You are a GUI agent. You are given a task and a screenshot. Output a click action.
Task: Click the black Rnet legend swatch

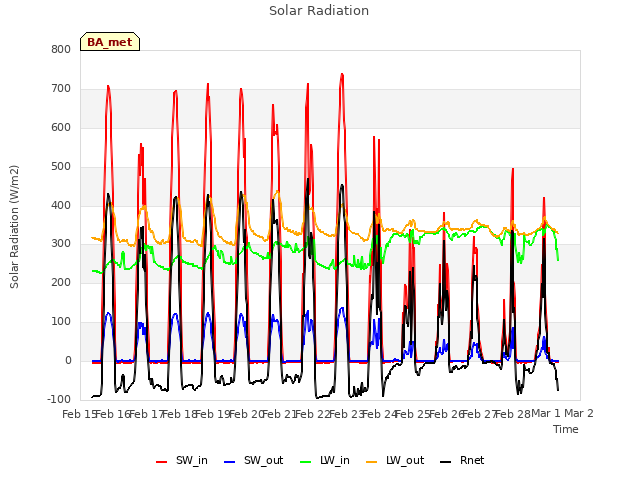pos(446,462)
